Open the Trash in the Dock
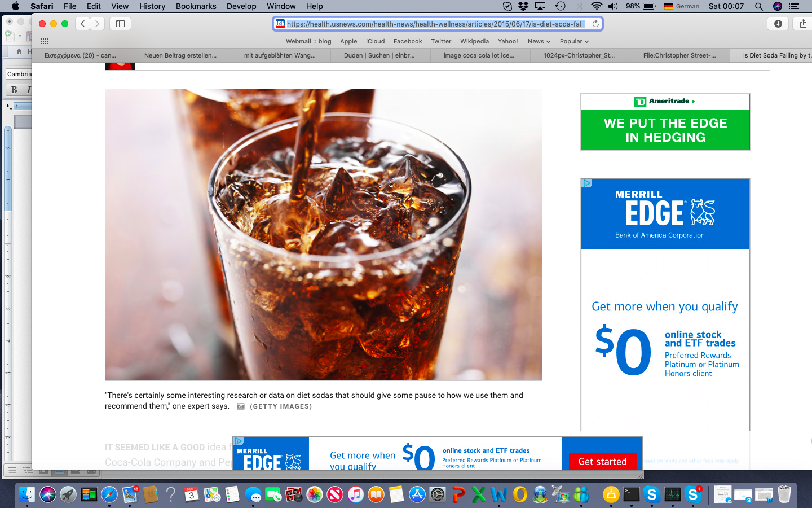 [x=784, y=495]
